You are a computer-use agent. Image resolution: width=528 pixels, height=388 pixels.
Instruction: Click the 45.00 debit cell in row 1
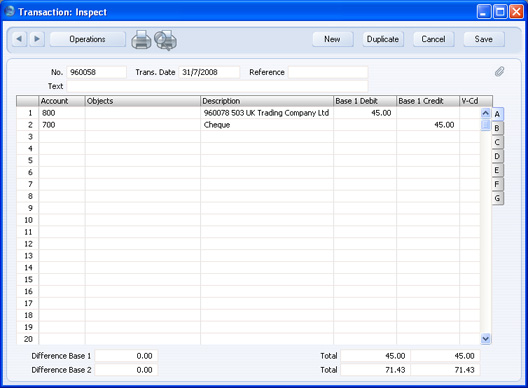pyautogui.click(x=365, y=113)
